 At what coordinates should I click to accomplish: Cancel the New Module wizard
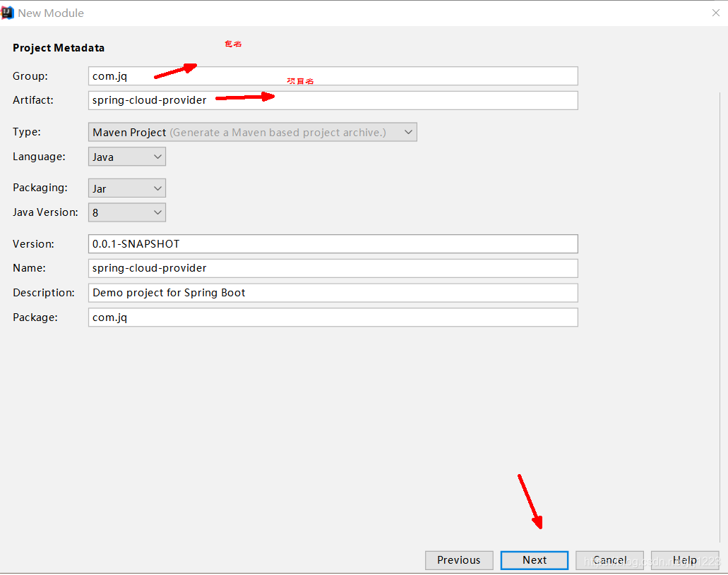click(609, 560)
